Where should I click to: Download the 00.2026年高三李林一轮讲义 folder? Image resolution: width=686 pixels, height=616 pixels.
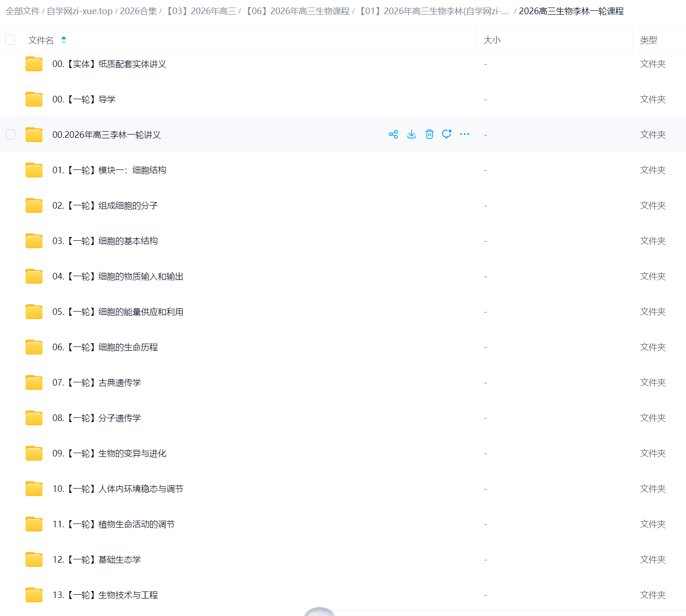[411, 135]
